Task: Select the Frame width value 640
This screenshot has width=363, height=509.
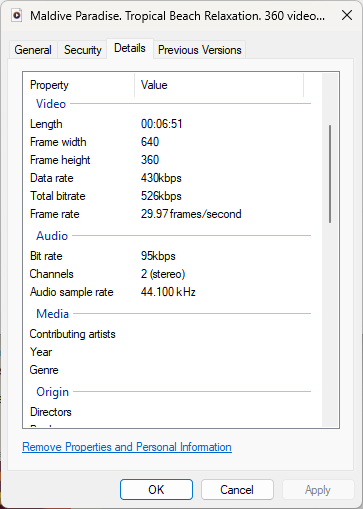Action: coord(150,142)
